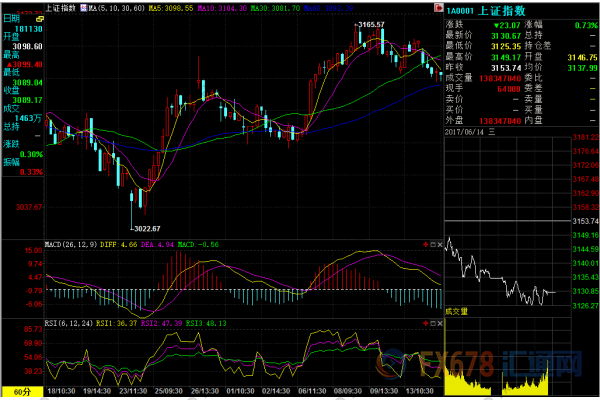
Task: Click the 3022.67 low price marker
Action: (x=145, y=228)
